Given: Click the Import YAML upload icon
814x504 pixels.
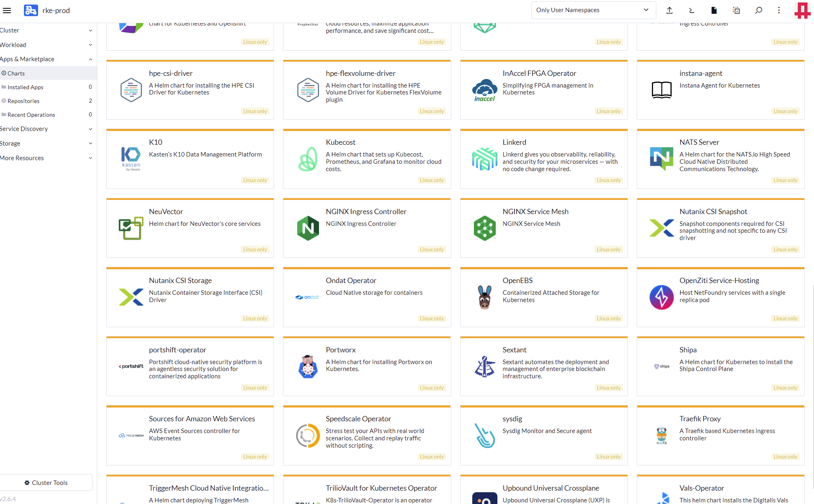Looking at the screenshot, I should pyautogui.click(x=669, y=11).
